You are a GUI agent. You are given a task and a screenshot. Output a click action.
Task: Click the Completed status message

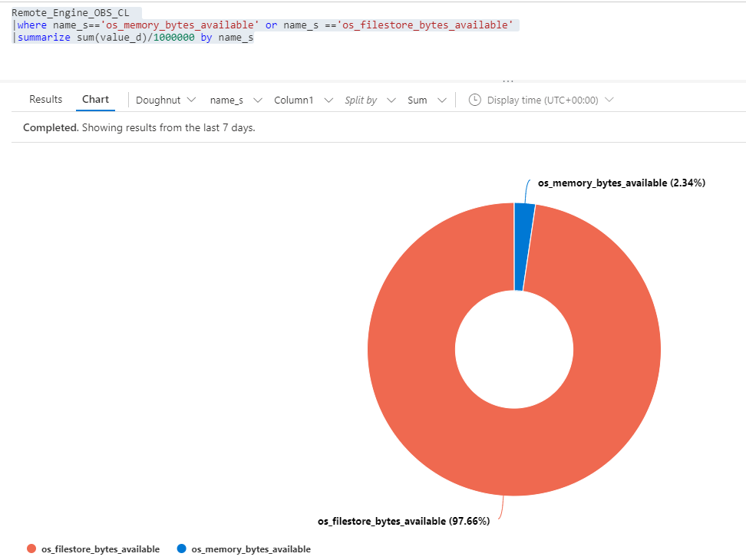tap(48, 127)
